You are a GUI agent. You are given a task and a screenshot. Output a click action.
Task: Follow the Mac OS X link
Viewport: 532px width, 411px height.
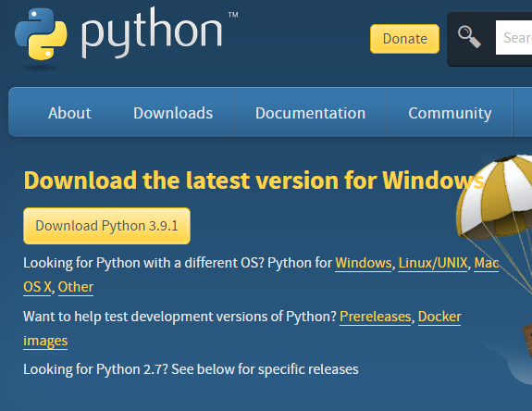pyautogui.click(x=487, y=263)
